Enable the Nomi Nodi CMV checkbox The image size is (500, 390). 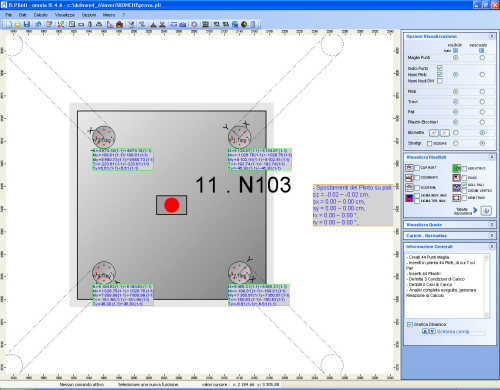[440, 81]
